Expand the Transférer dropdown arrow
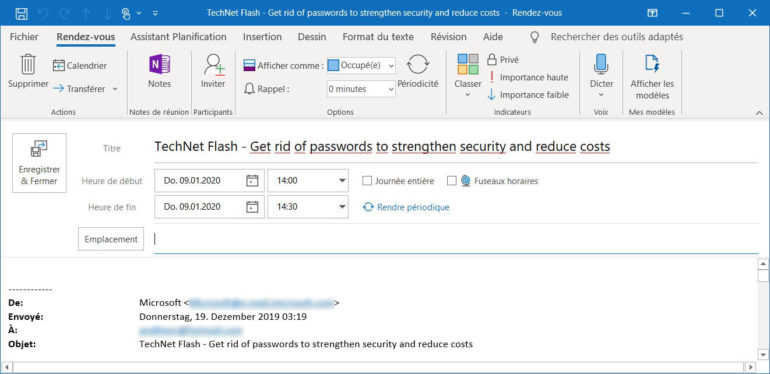The height and width of the screenshot is (374, 770). pyautogui.click(x=115, y=89)
